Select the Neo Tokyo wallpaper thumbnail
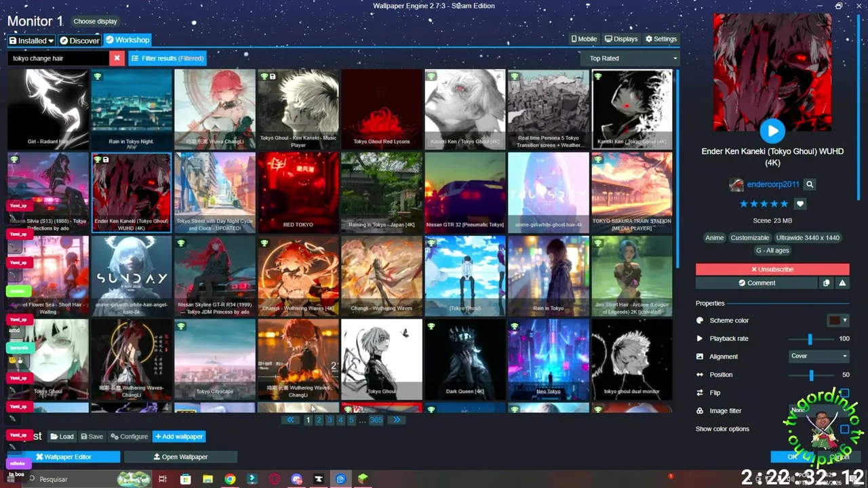 pos(549,359)
